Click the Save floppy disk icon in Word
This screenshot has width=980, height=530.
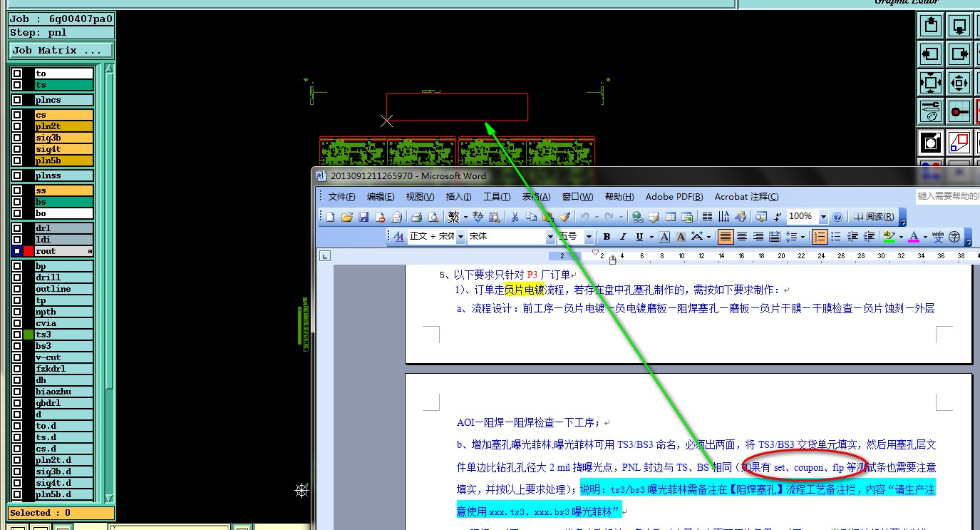[x=363, y=216]
